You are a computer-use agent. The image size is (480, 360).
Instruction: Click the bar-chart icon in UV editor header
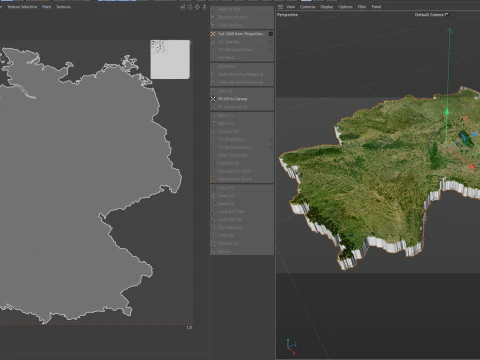183,7
